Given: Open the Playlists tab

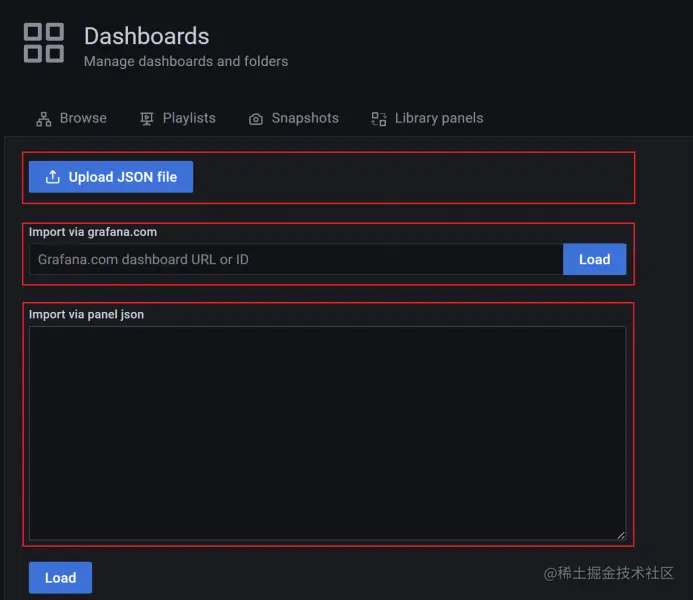Looking at the screenshot, I should 178,118.
